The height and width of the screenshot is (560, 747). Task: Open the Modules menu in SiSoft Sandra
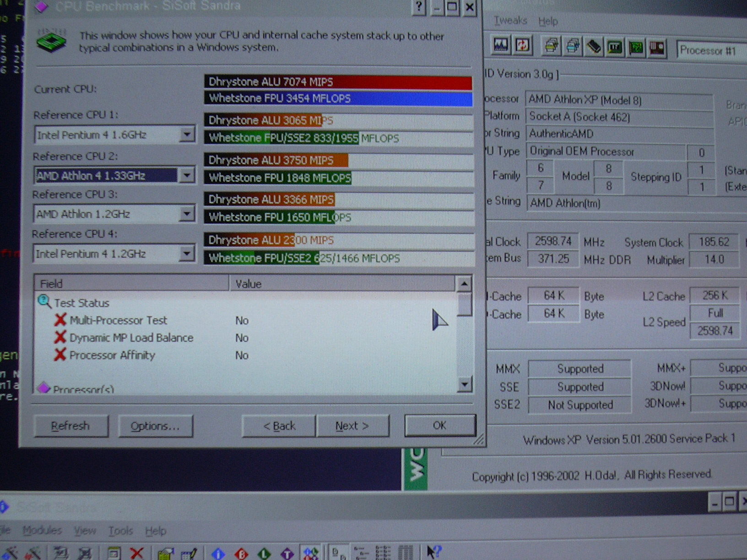42,530
